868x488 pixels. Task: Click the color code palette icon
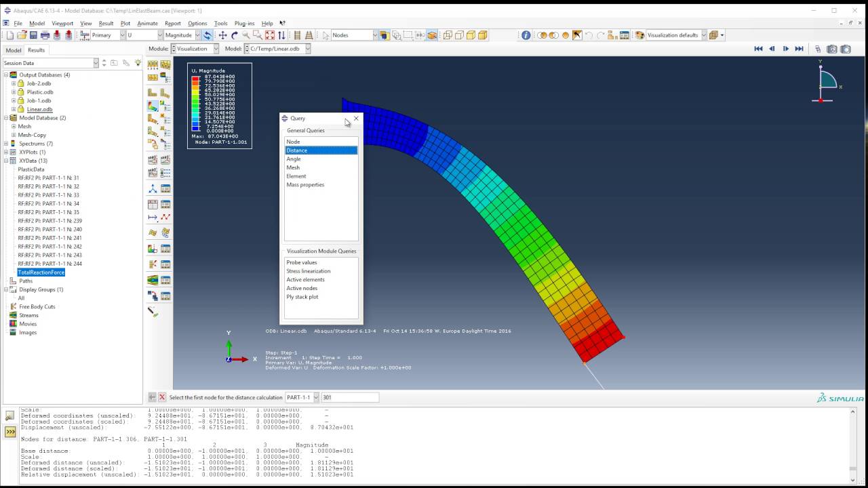point(639,35)
